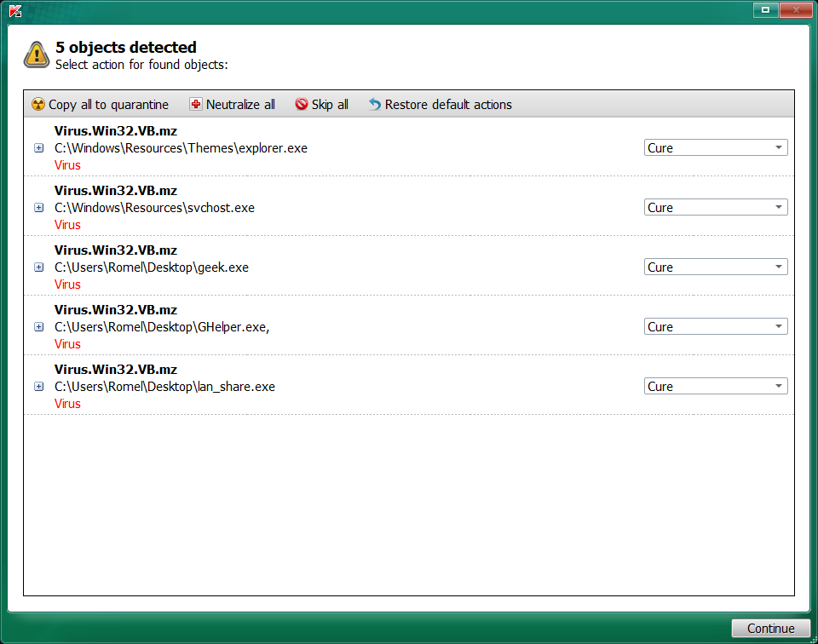Click the '5 objects detected' heading
The height and width of the screenshot is (644, 818).
(126, 47)
